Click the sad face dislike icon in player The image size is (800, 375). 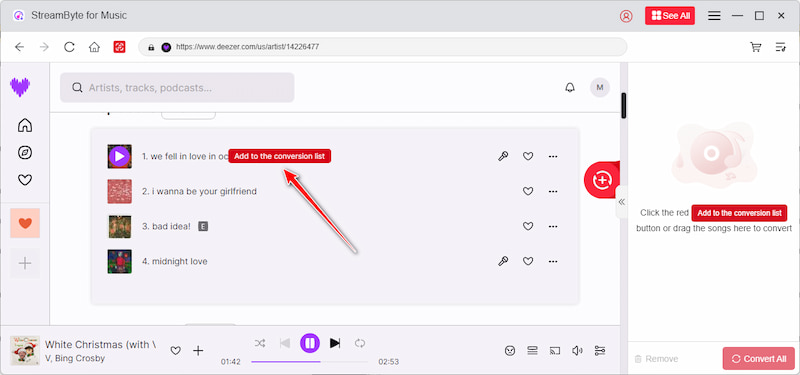(x=509, y=351)
